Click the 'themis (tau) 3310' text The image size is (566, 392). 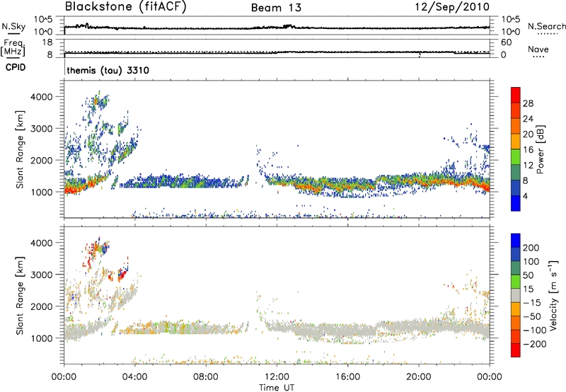(x=108, y=70)
